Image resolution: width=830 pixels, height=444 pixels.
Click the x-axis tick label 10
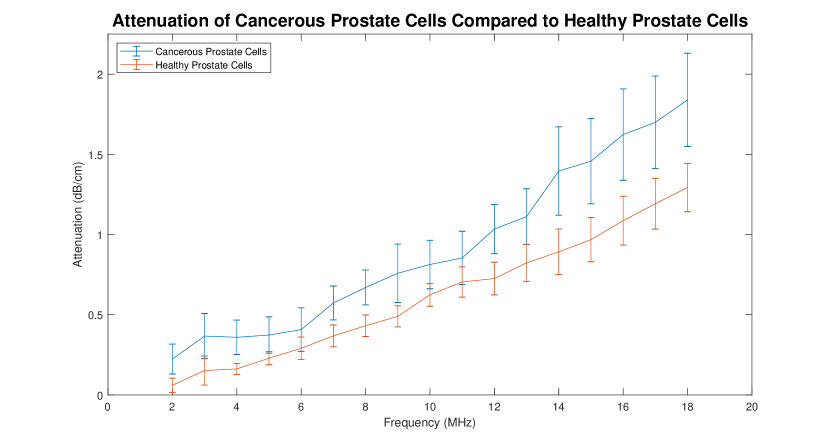point(430,407)
